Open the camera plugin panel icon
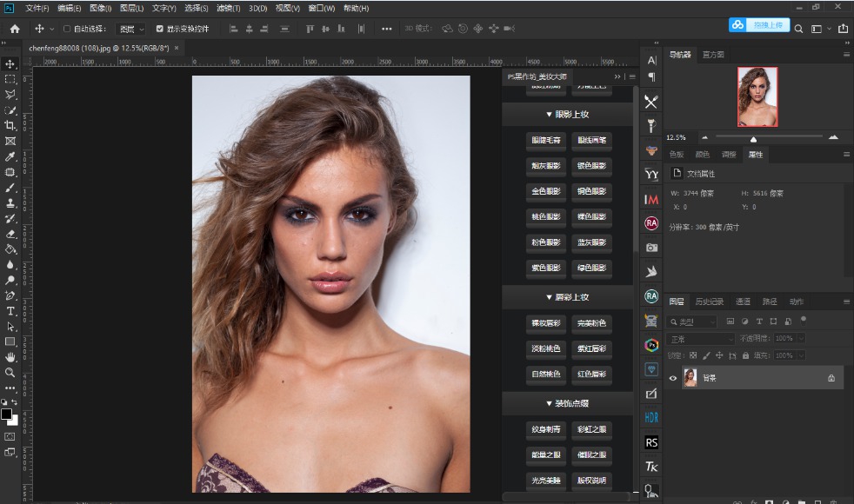 (651, 248)
